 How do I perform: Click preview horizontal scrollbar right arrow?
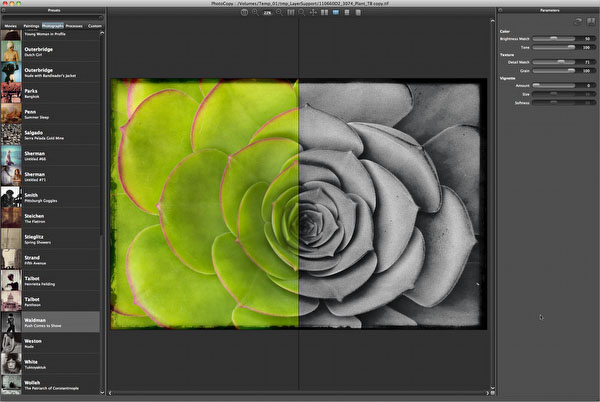[488, 393]
